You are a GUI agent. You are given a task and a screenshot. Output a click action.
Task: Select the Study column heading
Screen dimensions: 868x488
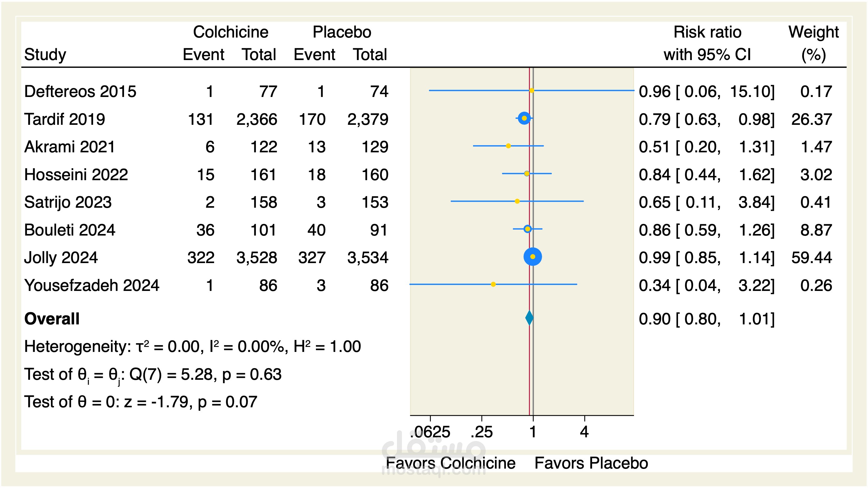(45, 55)
